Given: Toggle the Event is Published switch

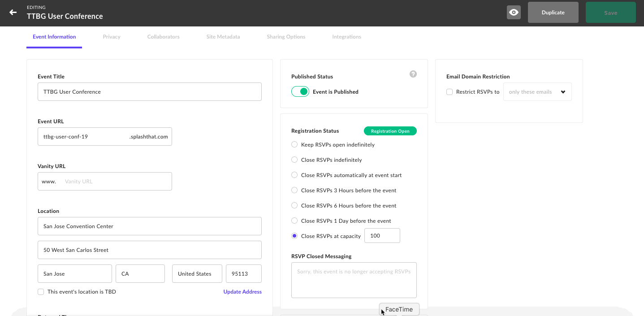Looking at the screenshot, I should (x=300, y=91).
